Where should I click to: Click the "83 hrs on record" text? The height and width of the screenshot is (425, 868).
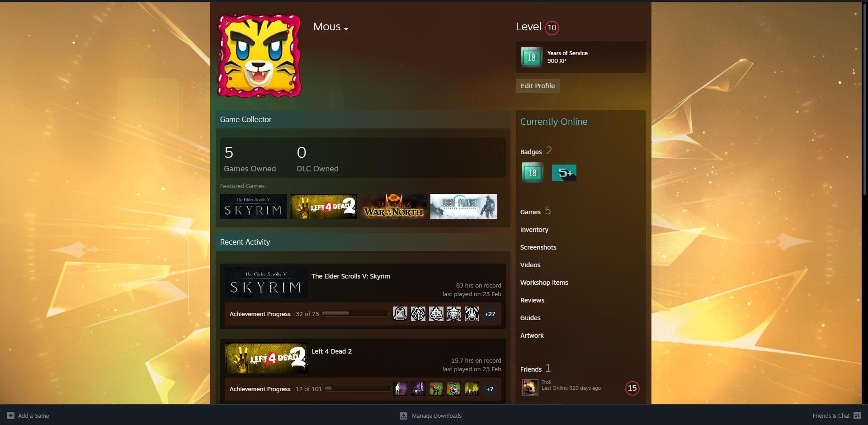(x=478, y=286)
